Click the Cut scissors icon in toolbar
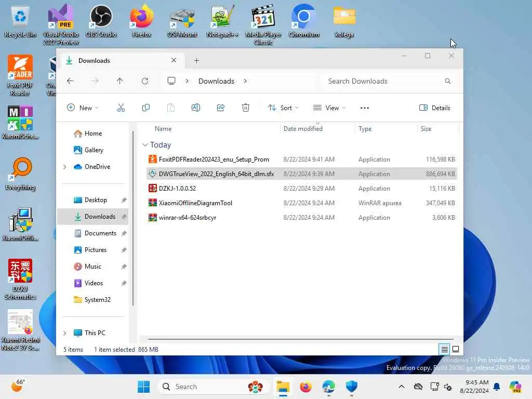Viewport: 532px width, 399px height. (121, 108)
